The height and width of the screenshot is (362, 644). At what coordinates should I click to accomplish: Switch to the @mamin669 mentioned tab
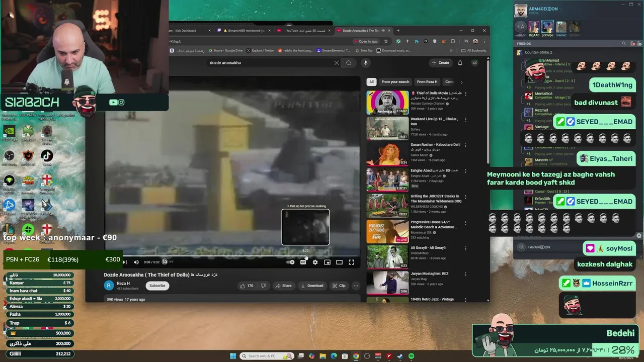244,31
